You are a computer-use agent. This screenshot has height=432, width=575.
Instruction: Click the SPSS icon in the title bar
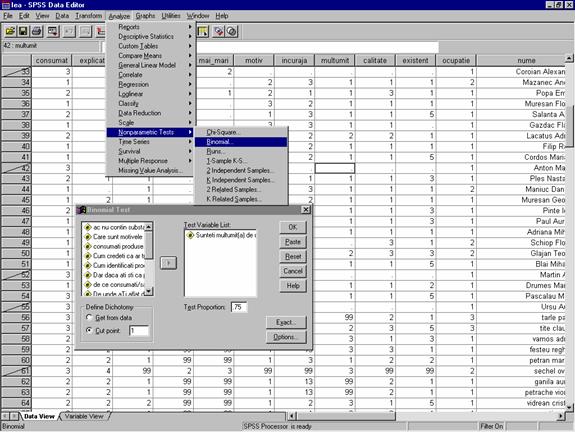point(6,5)
